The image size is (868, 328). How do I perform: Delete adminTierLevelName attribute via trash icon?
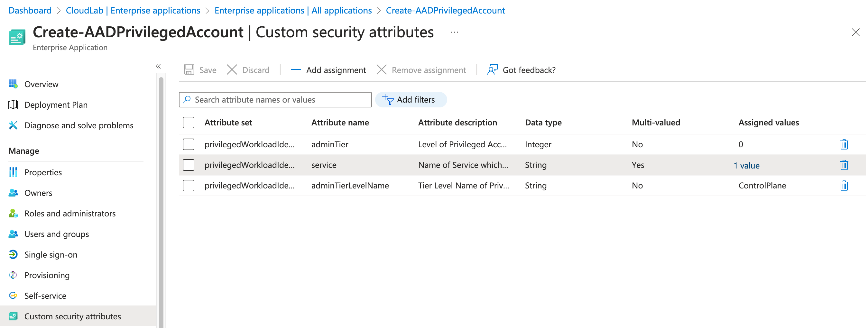click(x=844, y=185)
